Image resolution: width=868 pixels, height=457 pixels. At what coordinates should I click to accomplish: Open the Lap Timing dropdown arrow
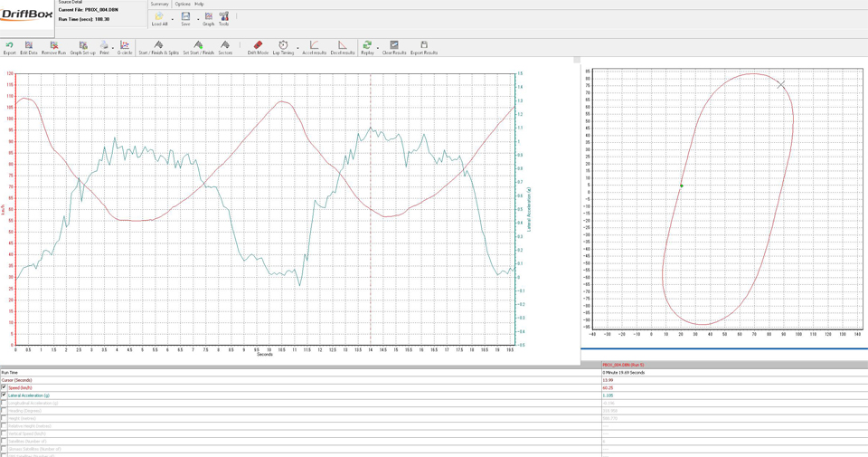pos(297,48)
